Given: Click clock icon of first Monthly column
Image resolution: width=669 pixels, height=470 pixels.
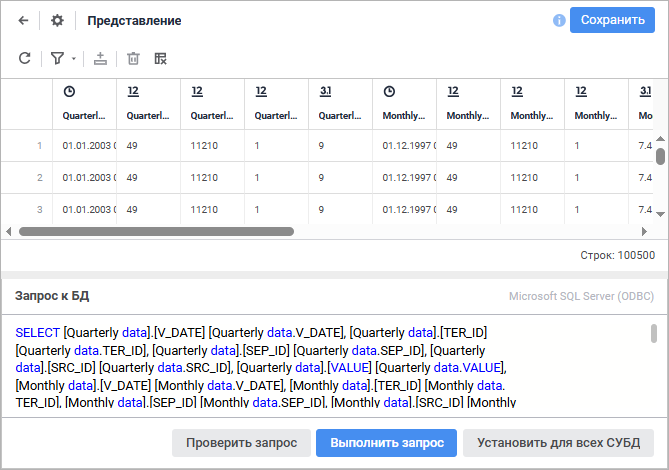Looking at the screenshot, I should click(389, 91).
